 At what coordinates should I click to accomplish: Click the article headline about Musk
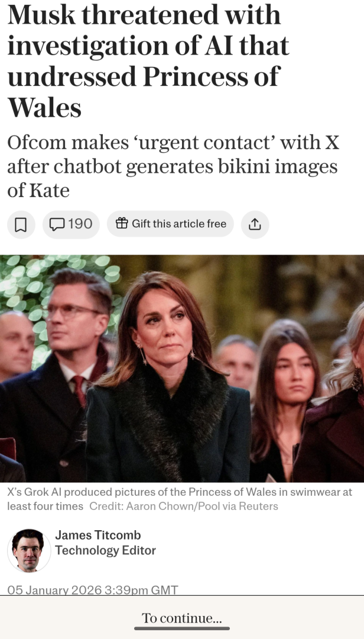[148, 60]
